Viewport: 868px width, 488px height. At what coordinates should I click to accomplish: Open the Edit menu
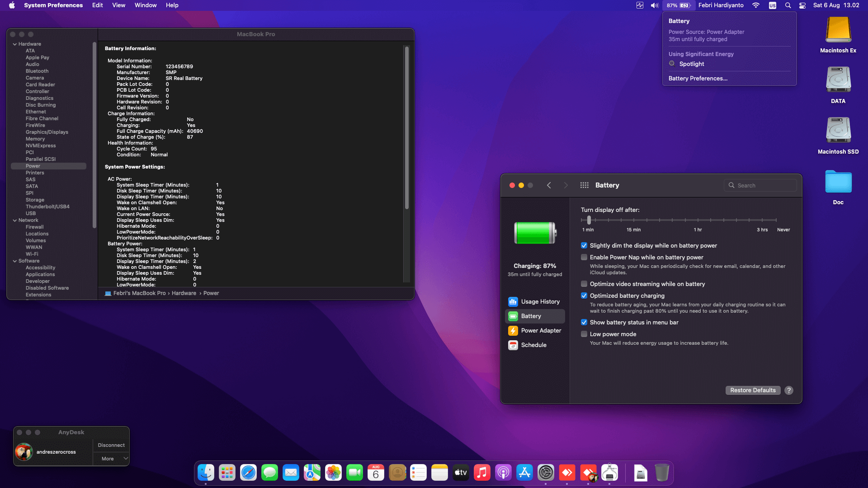(x=97, y=5)
